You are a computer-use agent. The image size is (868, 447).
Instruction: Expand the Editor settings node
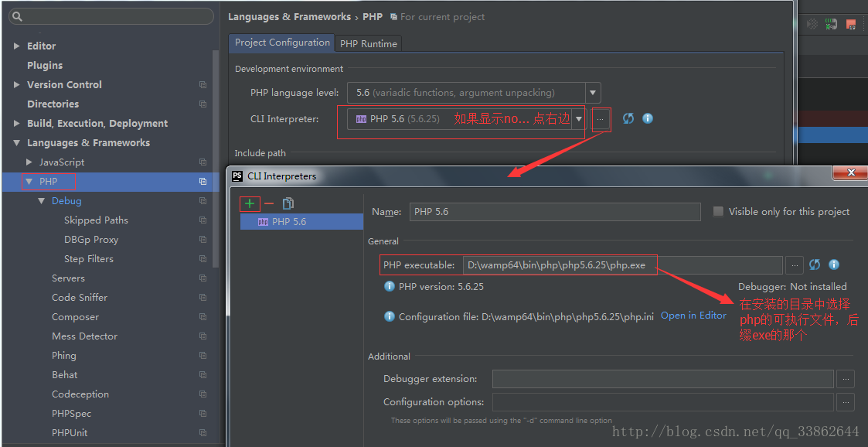[x=16, y=46]
